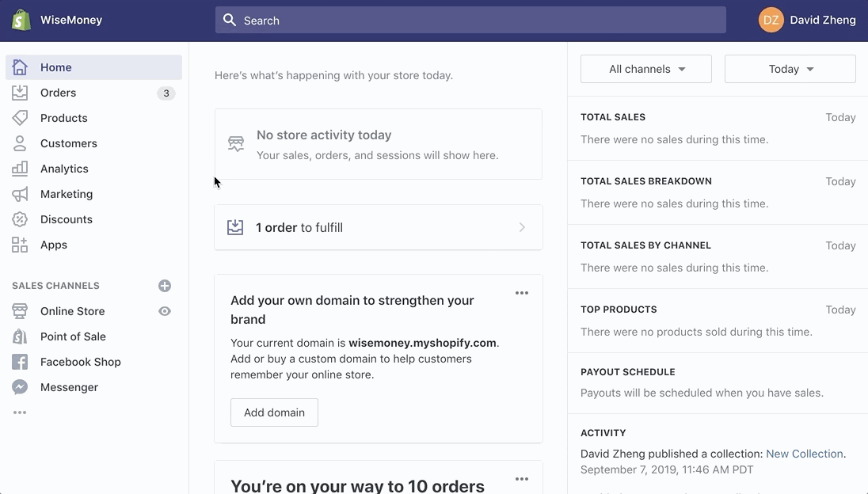Image resolution: width=868 pixels, height=494 pixels.
Task: Add a sales channel with plus icon
Action: [165, 286]
